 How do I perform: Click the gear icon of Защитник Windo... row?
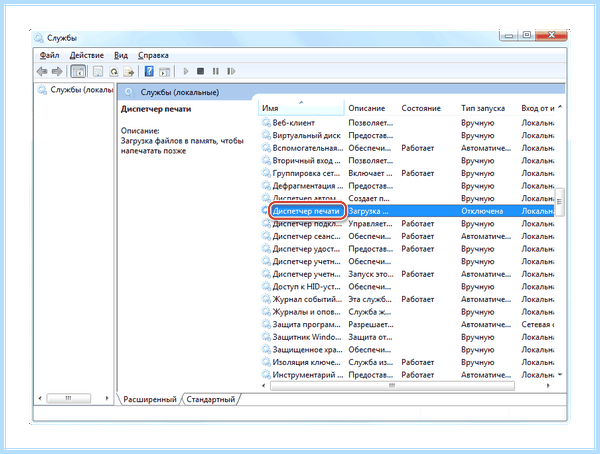point(266,337)
